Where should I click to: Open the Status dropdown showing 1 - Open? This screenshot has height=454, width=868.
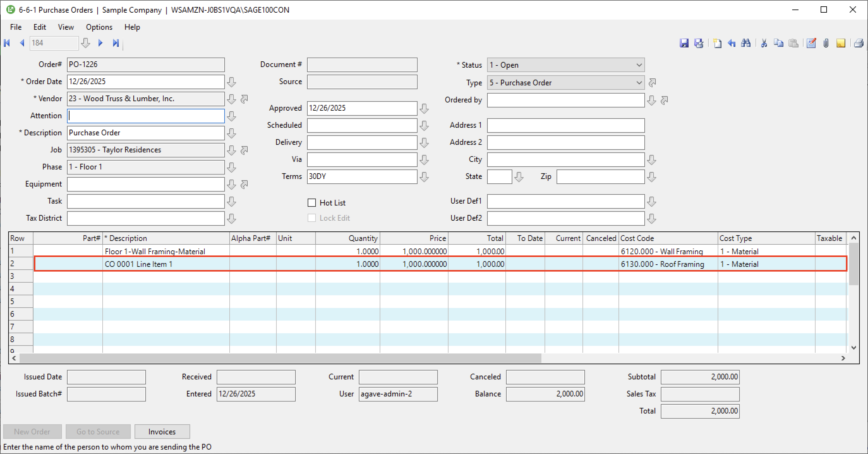(639, 65)
